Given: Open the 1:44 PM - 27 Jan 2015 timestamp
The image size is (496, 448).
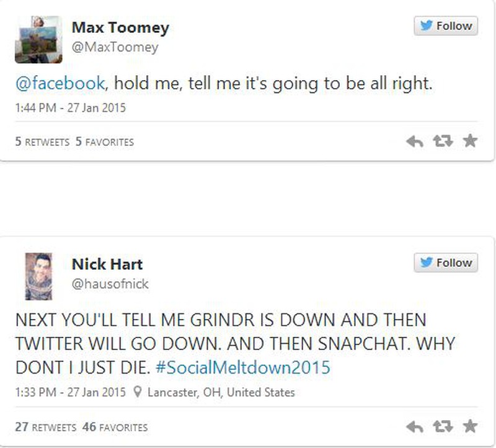Looking at the screenshot, I should point(70,107).
